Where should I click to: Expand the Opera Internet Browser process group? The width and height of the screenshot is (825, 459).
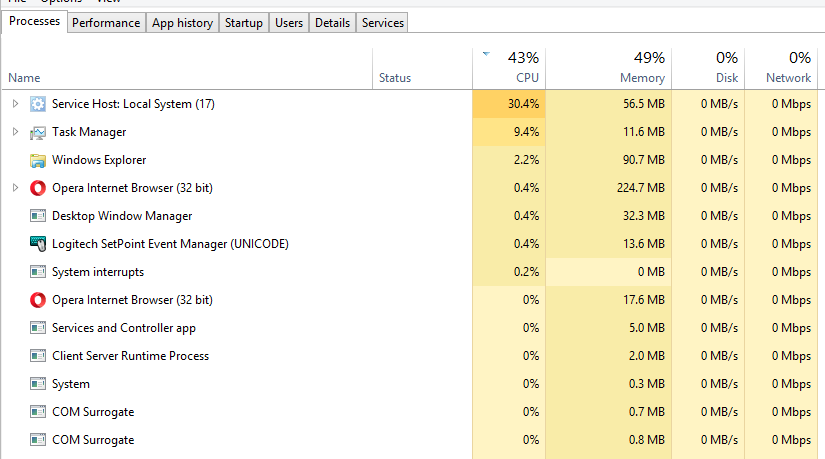tap(15, 188)
